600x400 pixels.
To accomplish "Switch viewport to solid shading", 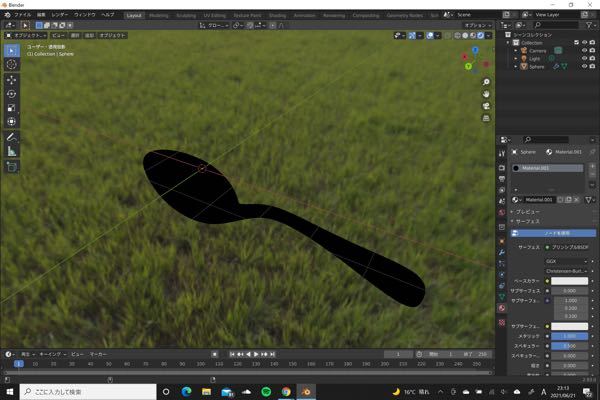I will click(465, 36).
